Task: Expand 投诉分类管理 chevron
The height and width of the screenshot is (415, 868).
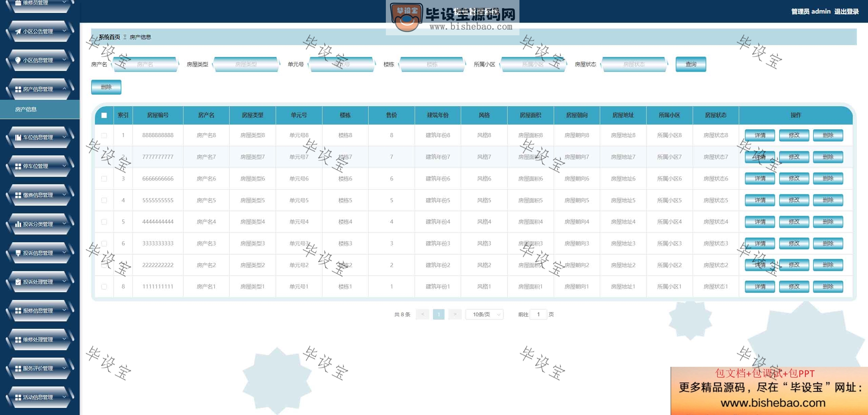Action: pos(64,224)
